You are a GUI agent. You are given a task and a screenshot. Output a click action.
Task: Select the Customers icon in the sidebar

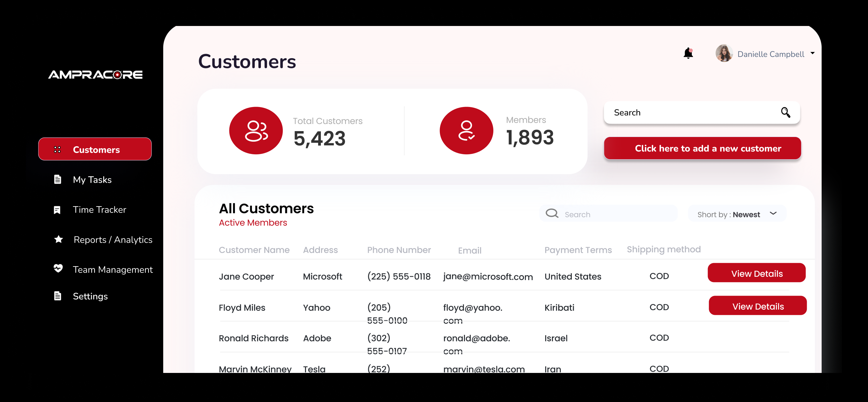pos(58,149)
